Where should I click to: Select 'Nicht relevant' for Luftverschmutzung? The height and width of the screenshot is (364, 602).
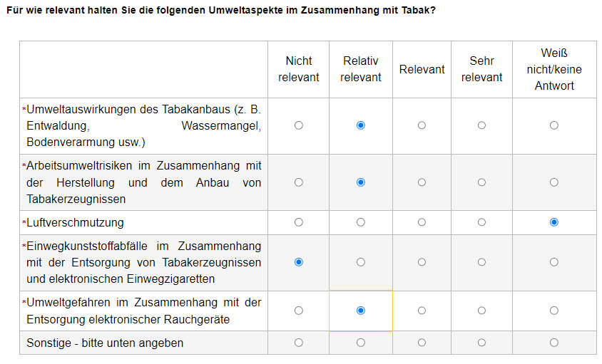(299, 222)
